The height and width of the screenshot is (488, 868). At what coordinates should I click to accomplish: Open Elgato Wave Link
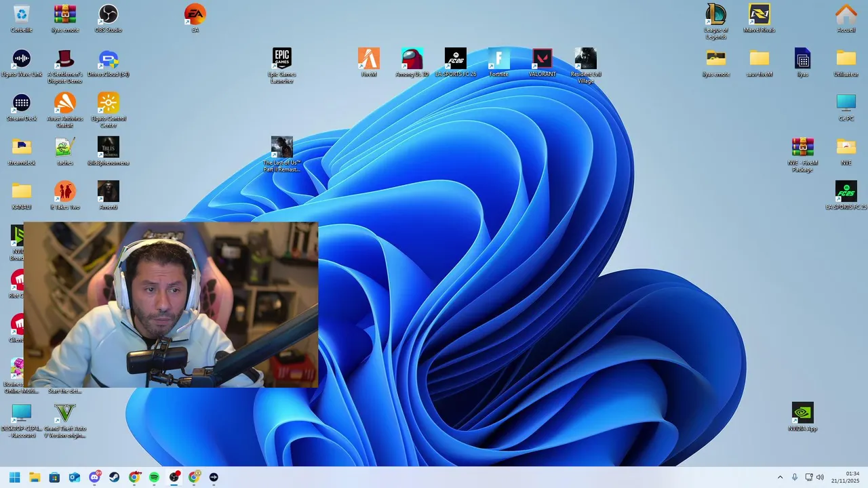pos(22,58)
